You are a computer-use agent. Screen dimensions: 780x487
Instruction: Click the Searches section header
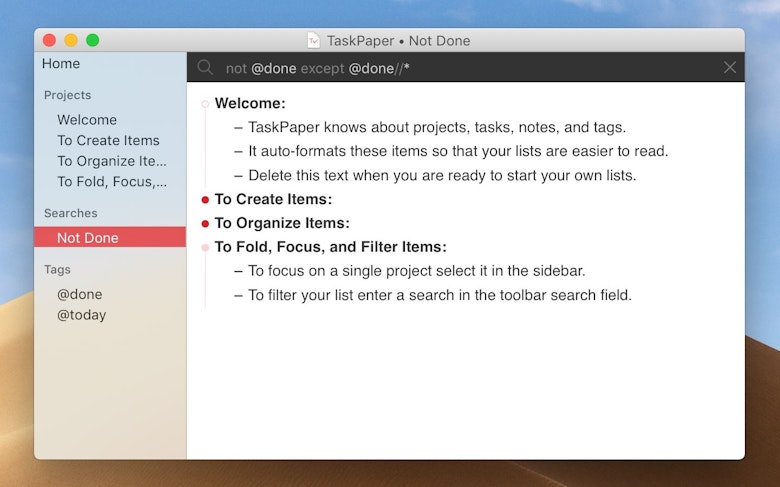70,213
